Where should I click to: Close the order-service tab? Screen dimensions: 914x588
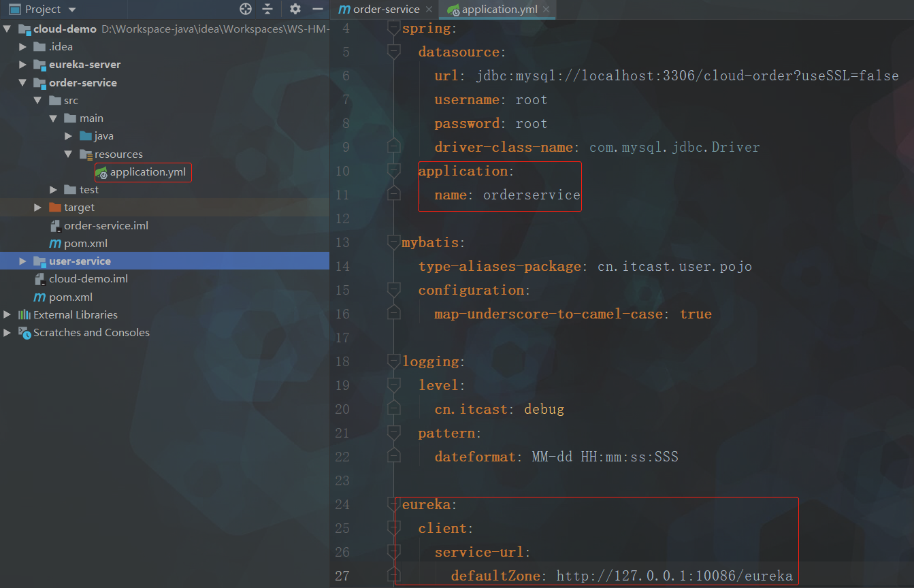click(429, 10)
